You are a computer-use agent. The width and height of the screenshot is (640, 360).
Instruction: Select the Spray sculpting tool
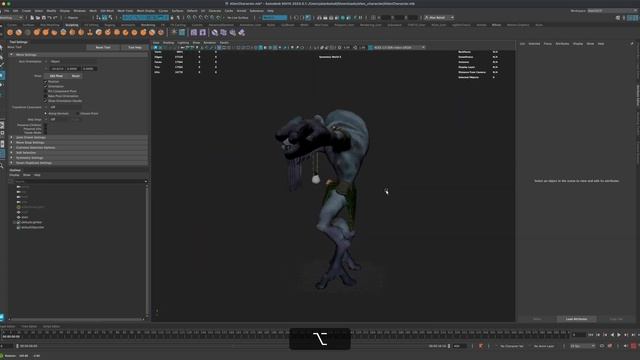pos(72,32)
